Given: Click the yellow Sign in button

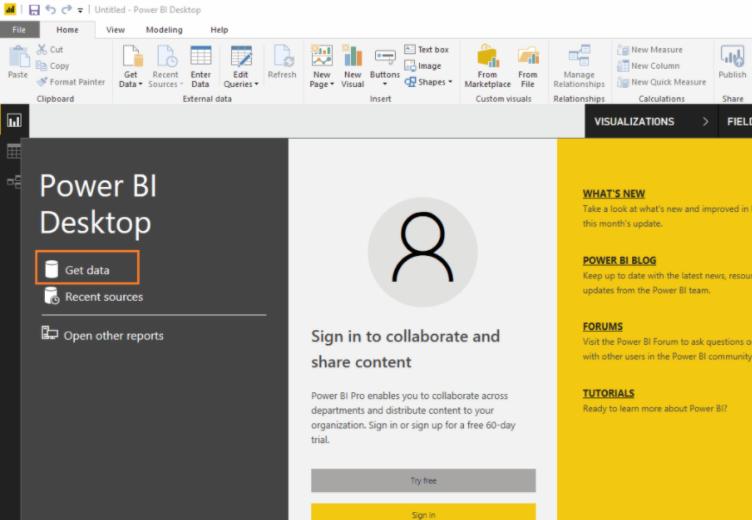Looking at the screenshot, I should [x=423, y=512].
